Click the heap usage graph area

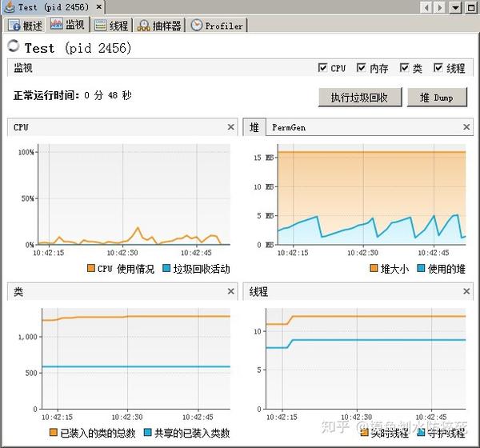pos(372,194)
